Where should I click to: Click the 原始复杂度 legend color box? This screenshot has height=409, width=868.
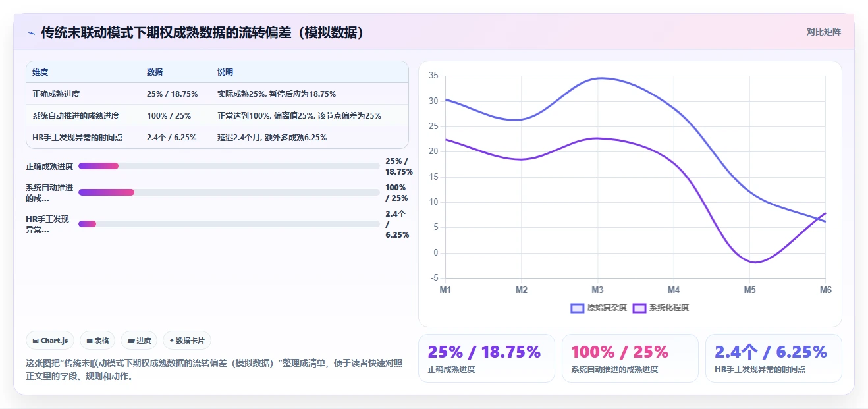578,308
